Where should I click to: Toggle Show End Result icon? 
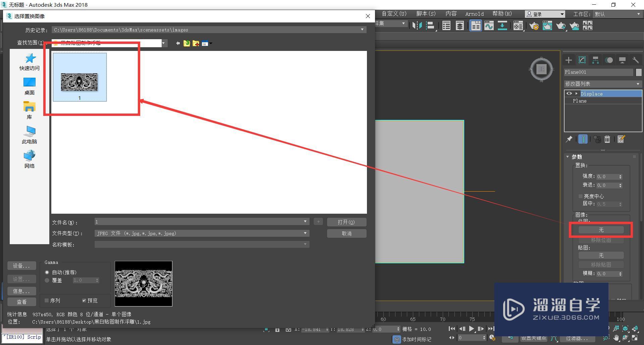coord(583,139)
